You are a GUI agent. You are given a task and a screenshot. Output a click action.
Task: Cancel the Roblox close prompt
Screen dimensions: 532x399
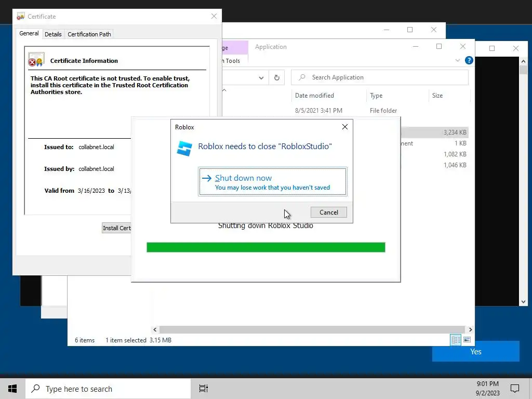click(x=328, y=212)
